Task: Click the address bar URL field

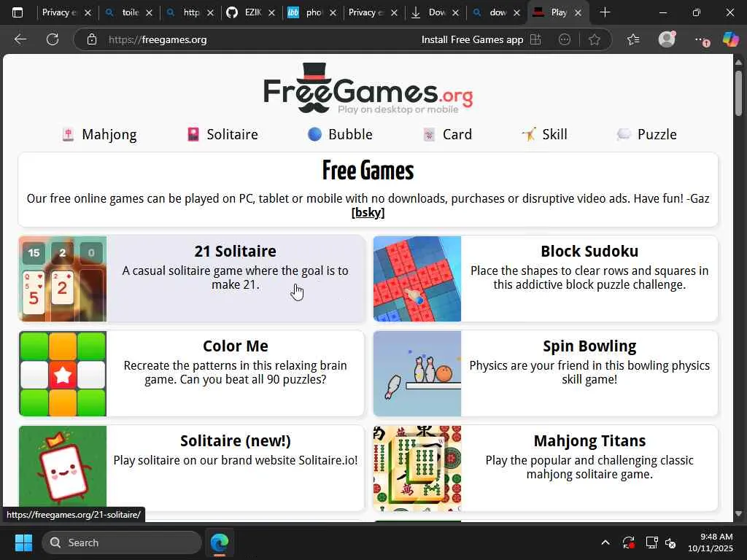Action: [258, 39]
